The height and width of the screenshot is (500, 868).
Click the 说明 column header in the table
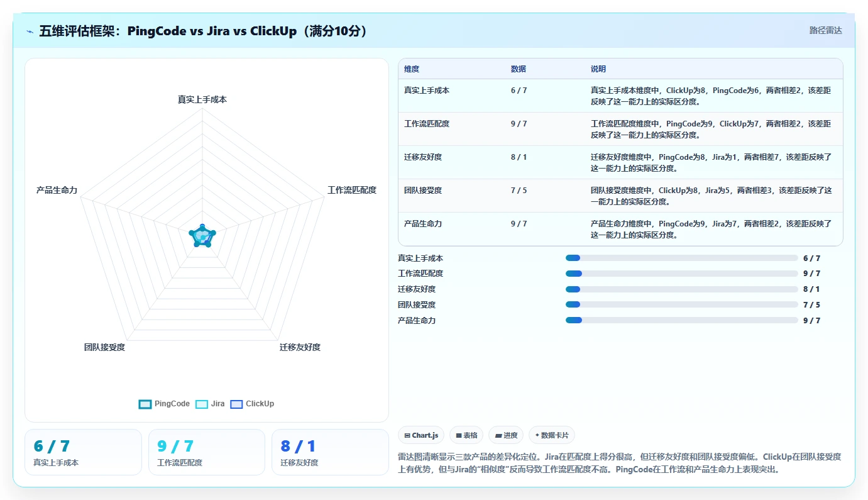coord(598,69)
